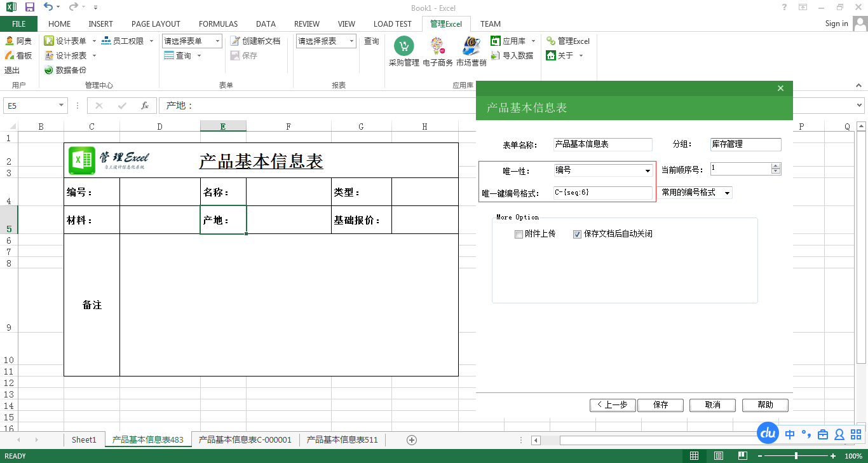Image resolution: width=868 pixels, height=463 pixels.
Task: Click 设计报表 design report icon
Action: coord(49,55)
